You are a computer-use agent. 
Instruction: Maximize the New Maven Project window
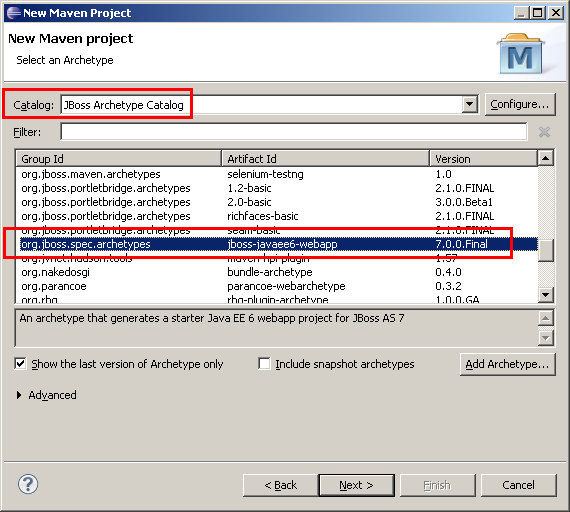tap(538, 13)
